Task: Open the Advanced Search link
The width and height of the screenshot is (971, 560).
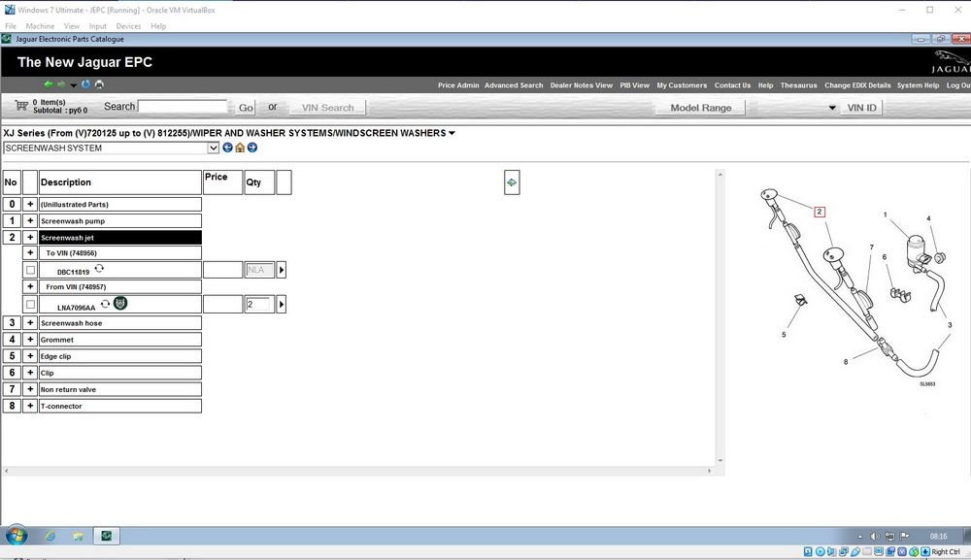Action: click(x=514, y=85)
